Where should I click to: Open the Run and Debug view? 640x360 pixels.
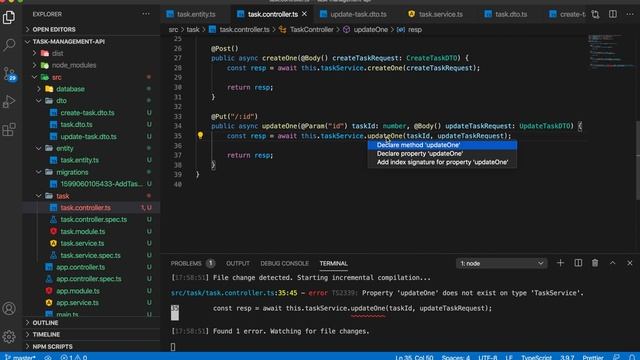coord(9,101)
